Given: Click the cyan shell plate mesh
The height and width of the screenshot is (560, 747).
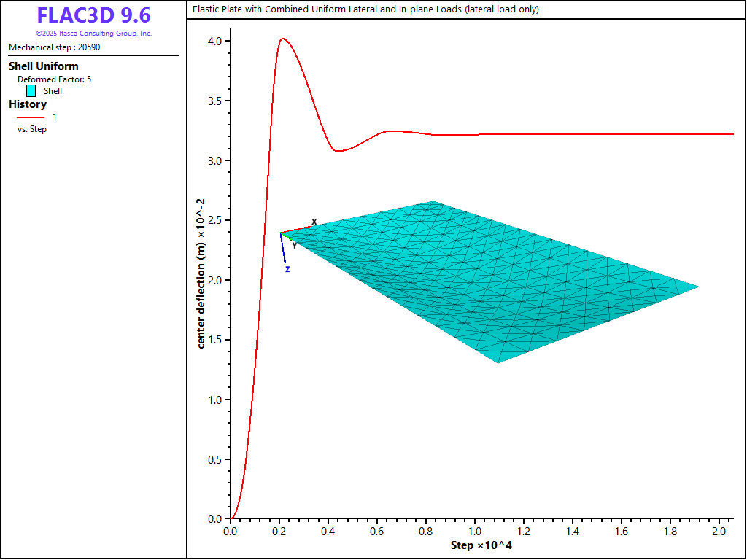Looking at the screenshot, I should tap(496, 284).
